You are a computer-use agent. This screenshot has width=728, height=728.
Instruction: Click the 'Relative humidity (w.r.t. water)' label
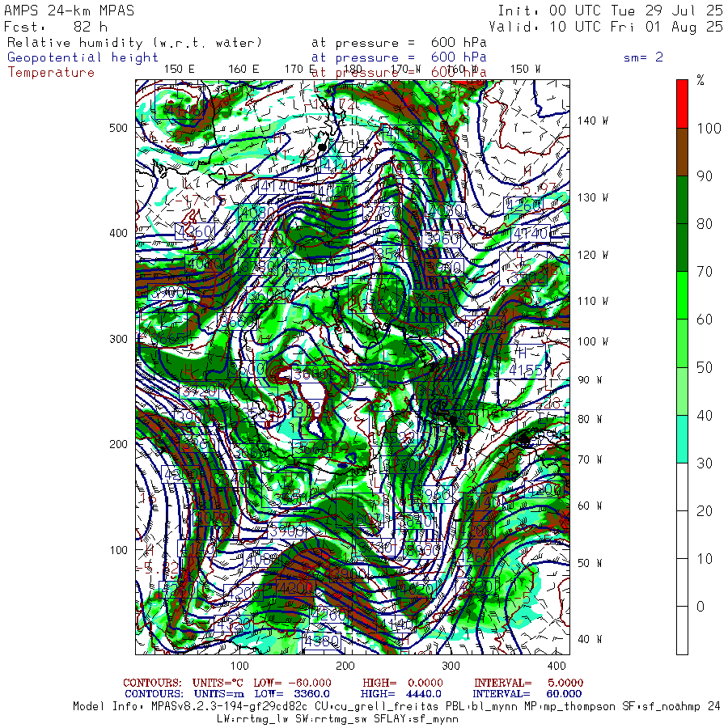click(x=134, y=43)
